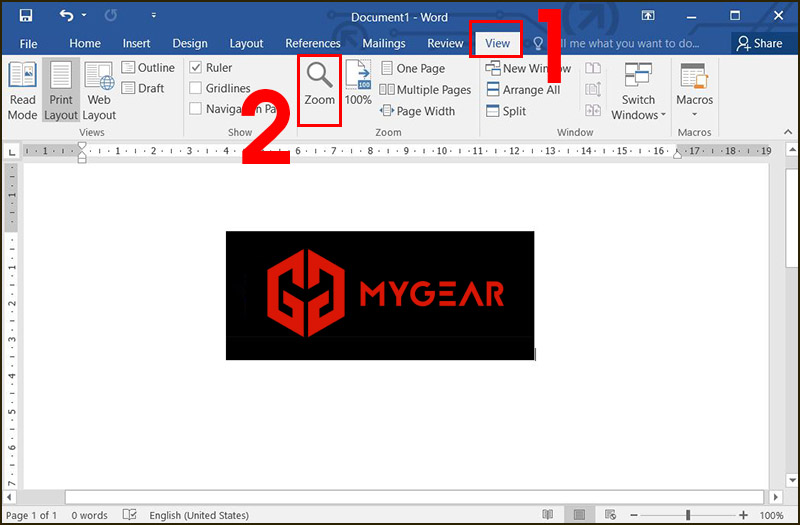The width and height of the screenshot is (800, 525).
Task: Select Read Mode in status bar
Action: click(547, 515)
